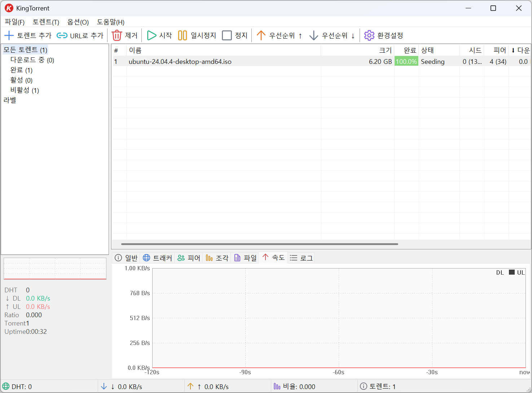This screenshot has height=393, width=532.
Task: Click the horizontal scrollbar of torrent list
Action: click(259, 244)
